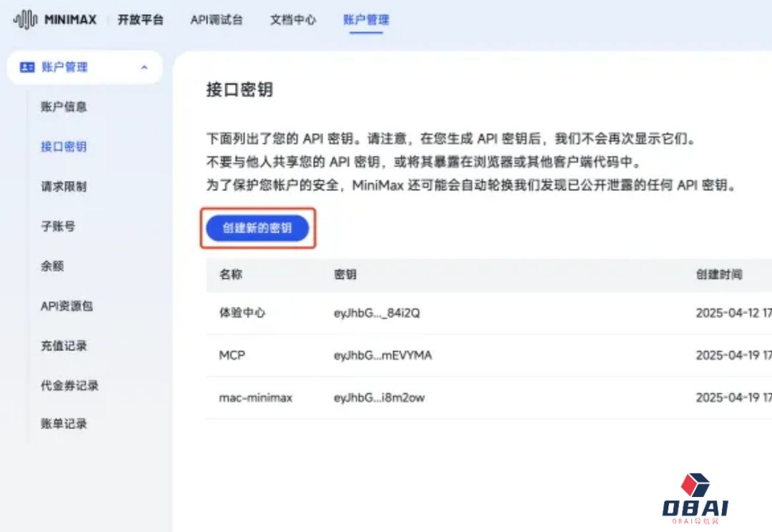
Task: Click key value eyJhbG...i8m2ow
Action: [379, 398]
